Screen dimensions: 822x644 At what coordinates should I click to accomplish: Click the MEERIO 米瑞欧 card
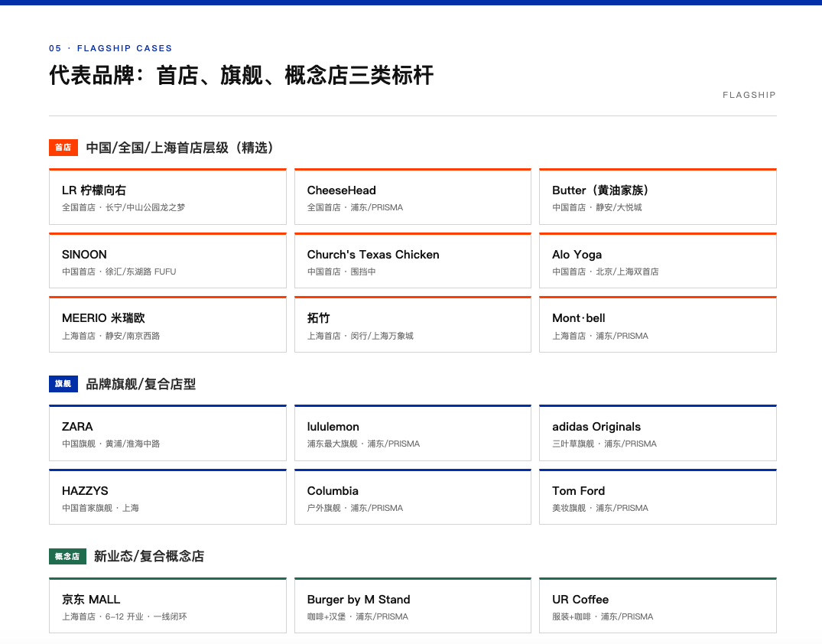[x=167, y=324]
